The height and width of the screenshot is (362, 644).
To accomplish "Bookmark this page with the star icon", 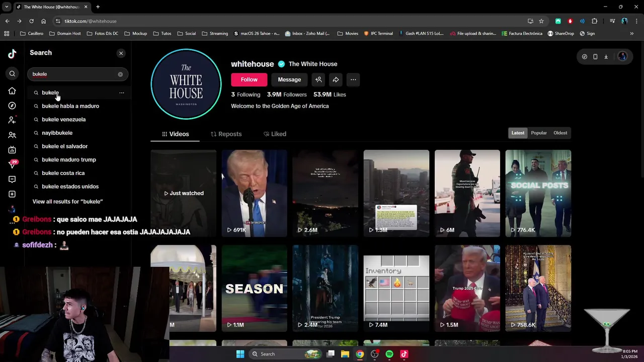I will coord(541,21).
